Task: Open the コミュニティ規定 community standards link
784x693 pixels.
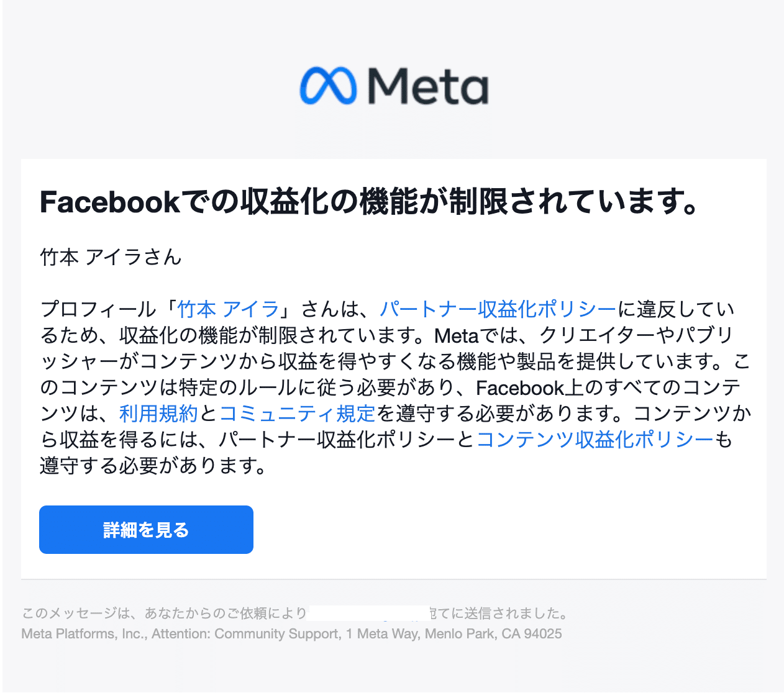Action: pos(297,413)
